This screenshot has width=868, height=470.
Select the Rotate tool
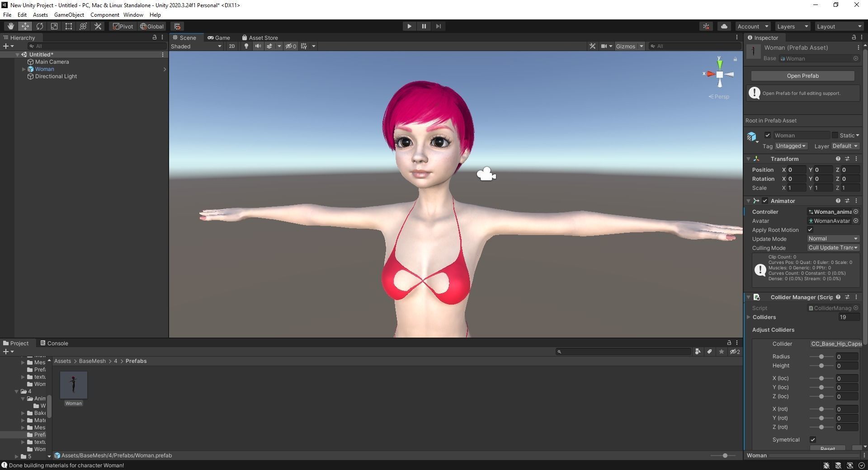40,26
